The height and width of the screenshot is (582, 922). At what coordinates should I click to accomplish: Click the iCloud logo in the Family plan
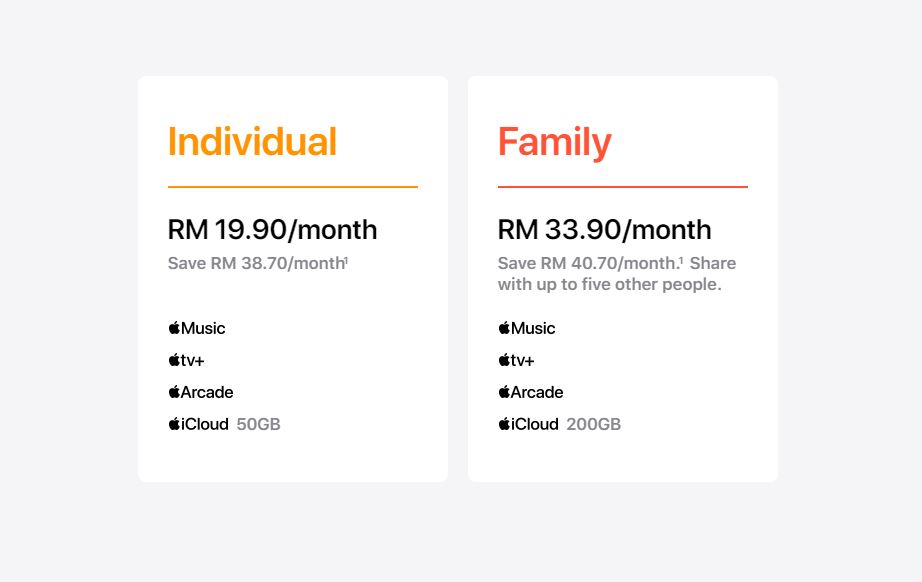point(528,424)
